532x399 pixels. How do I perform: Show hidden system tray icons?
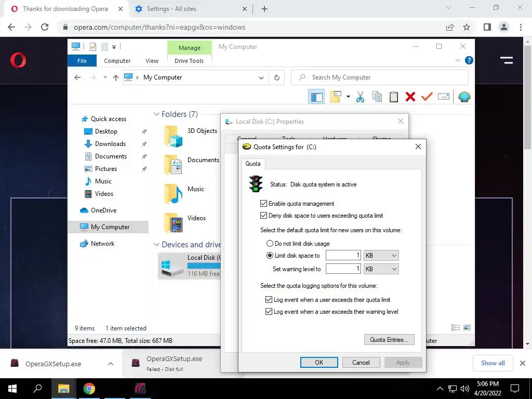[440, 389]
